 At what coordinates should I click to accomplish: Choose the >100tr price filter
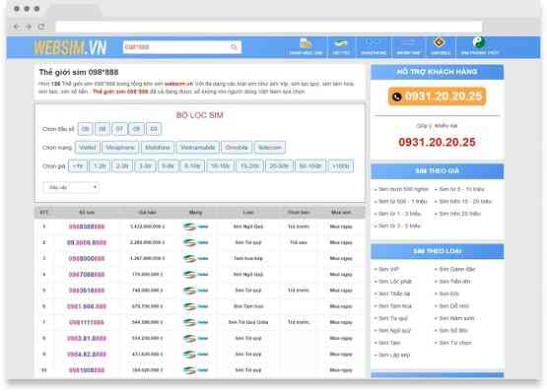tap(341, 166)
